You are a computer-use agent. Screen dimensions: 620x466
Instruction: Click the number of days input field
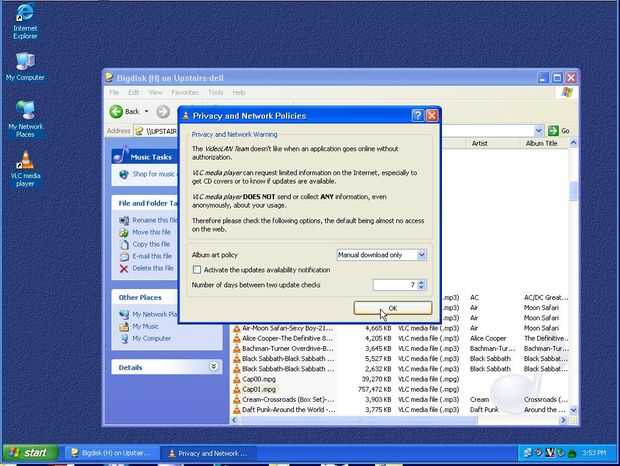coord(395,285)
